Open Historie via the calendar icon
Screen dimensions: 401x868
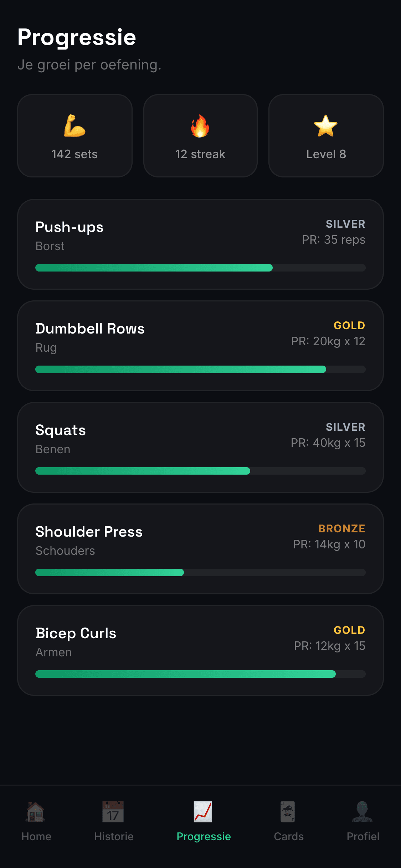pyautogui.click(x=113, y=812)
